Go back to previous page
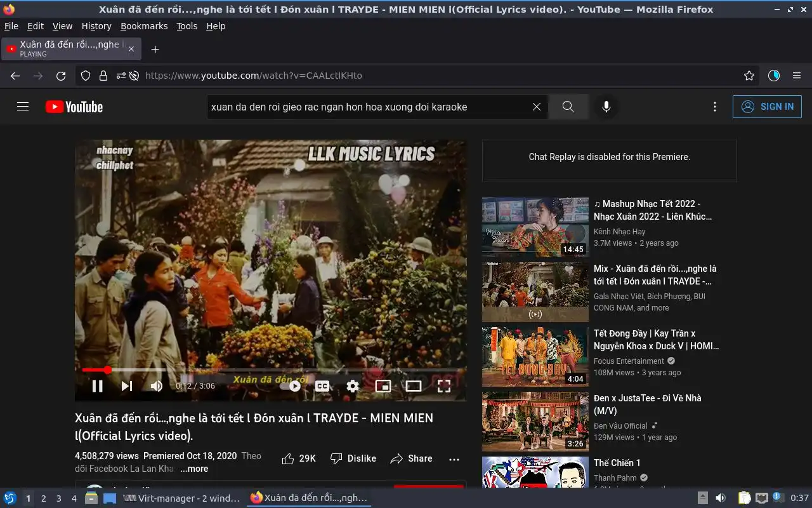Viewport: 812px width, 508px height. tap(15, 76)
